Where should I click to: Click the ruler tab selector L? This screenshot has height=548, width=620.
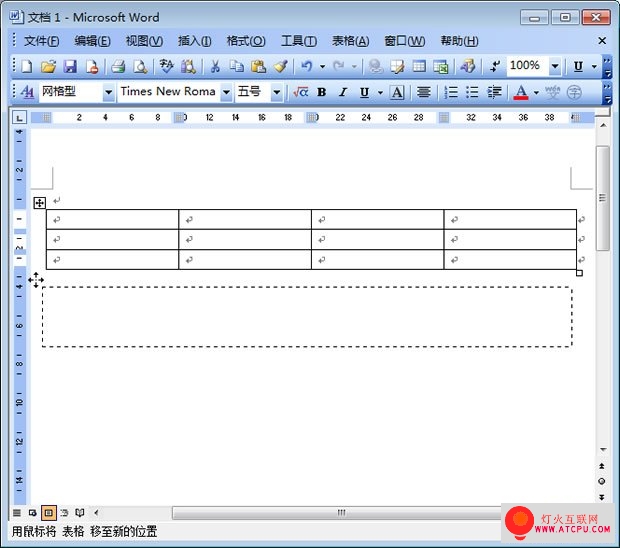click(19, 117)
